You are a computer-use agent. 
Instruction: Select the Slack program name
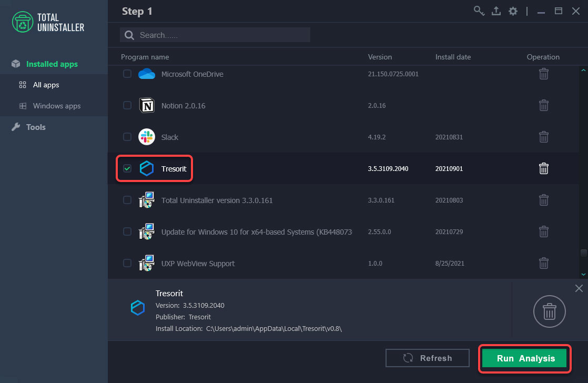click(x=169, y=137)
